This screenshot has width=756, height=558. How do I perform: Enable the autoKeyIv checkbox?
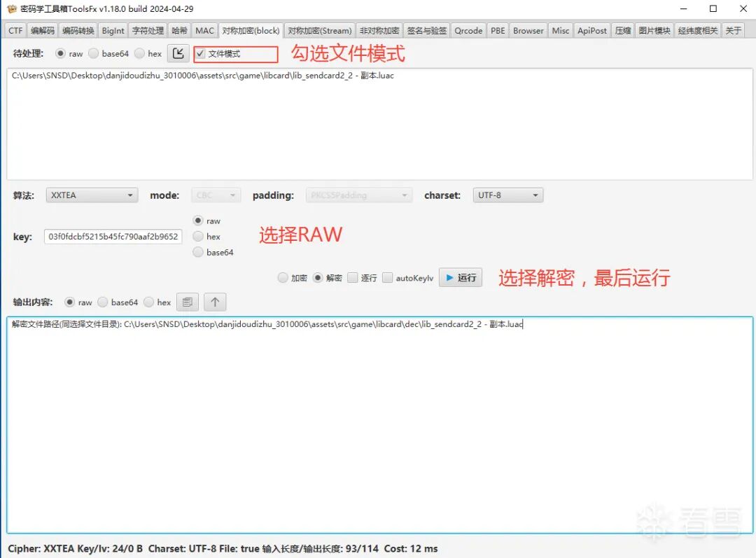[387, 277]
